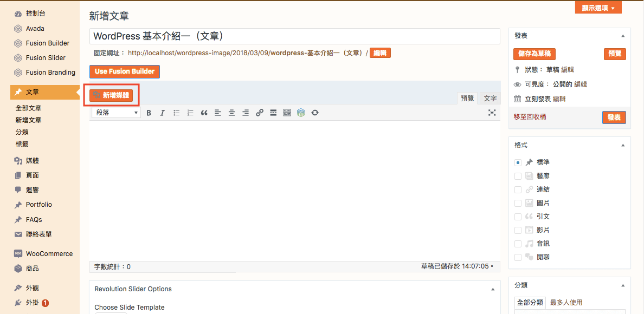Viewport: 644px width, 314px height.
Task: Apply blockquote formatting
Action: click(x=204, y=113)
